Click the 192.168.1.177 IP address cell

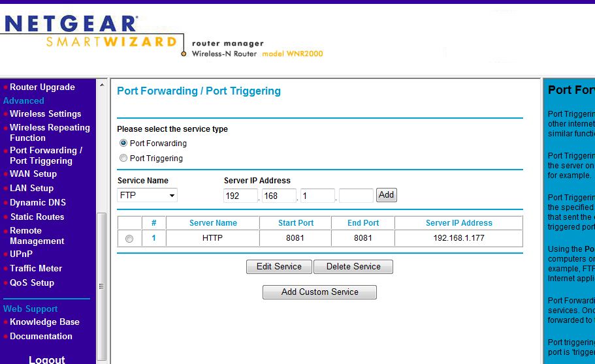click(458, 238)
